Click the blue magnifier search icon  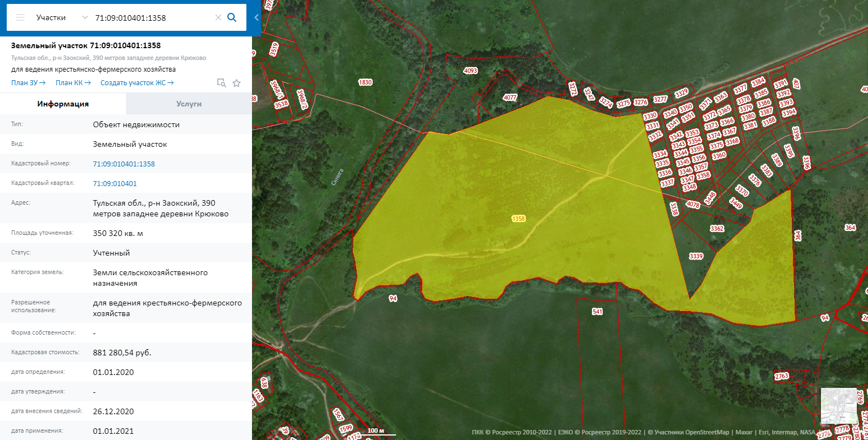(x=232, y=17)
